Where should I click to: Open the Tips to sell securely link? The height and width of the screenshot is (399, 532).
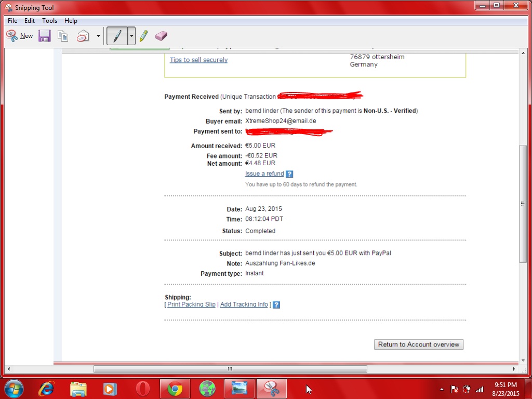[198, 60]
